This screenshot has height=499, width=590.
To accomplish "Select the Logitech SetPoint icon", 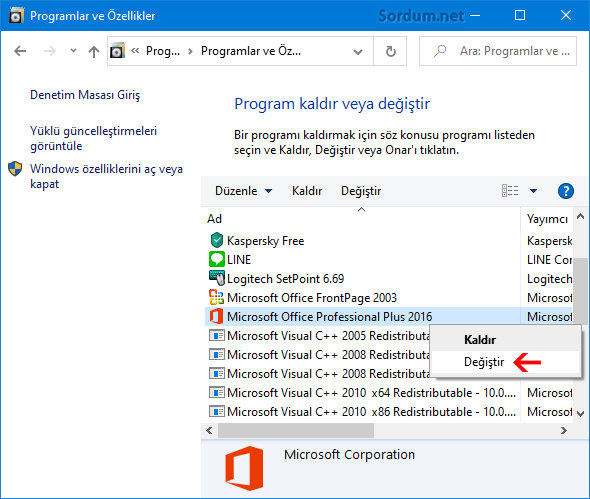I will pos(217,278).
